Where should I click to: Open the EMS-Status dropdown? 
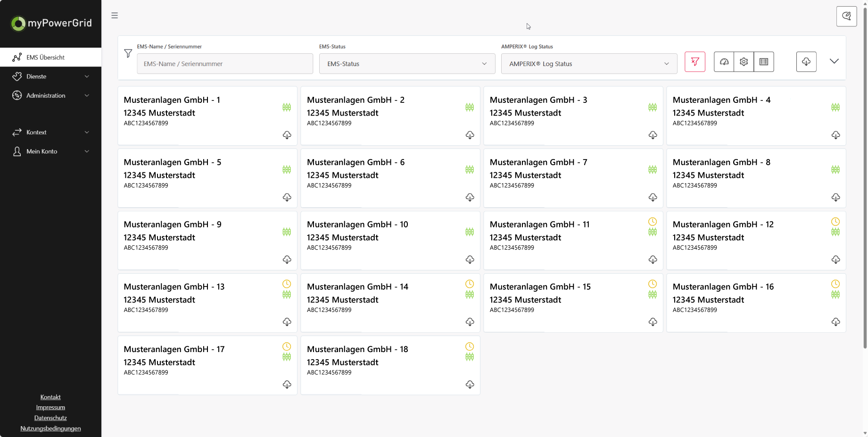click(x=407, y=64)
